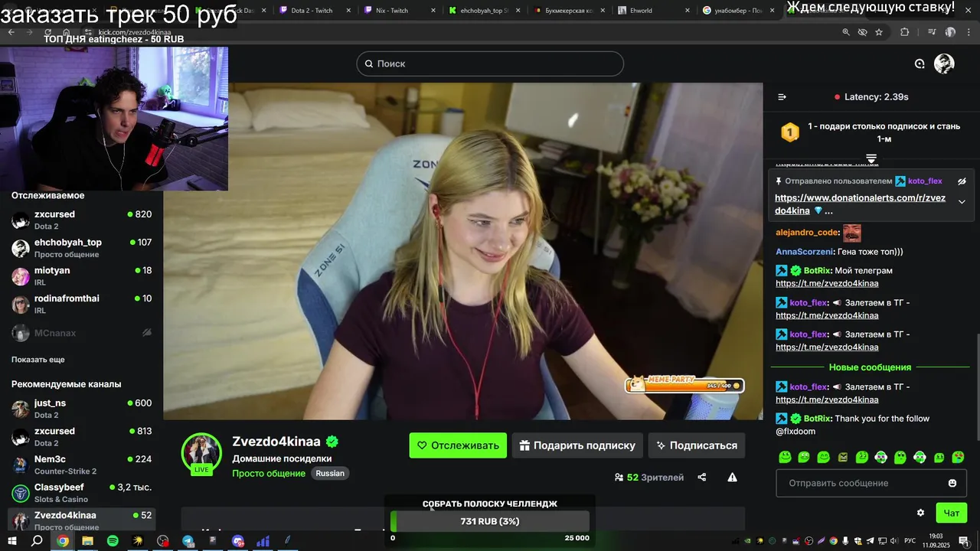Open the emoji picker in the message box
This screenshot has height=551, width=980.
pos(952,483)
